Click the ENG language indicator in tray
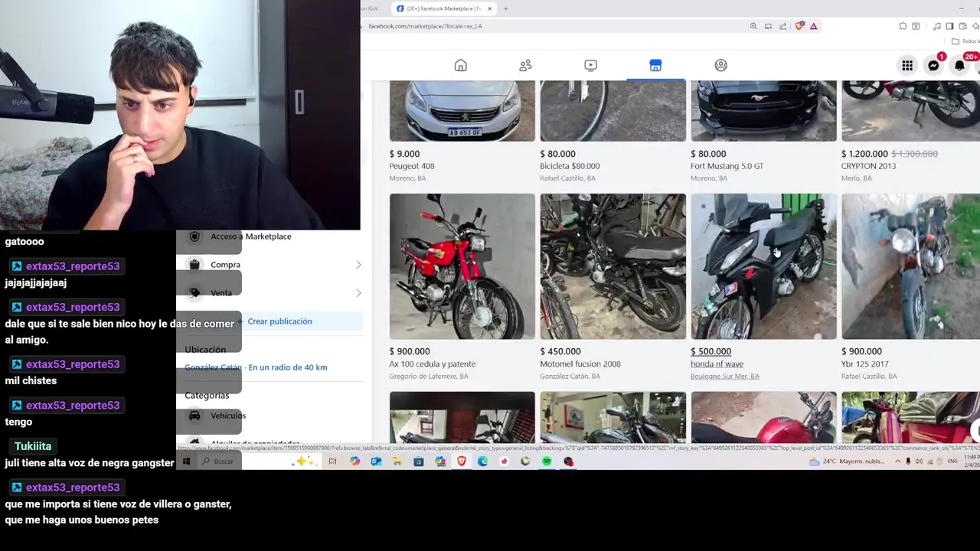Image resolution: width=980 pixels, height=551 pixels. click(952, 461)
